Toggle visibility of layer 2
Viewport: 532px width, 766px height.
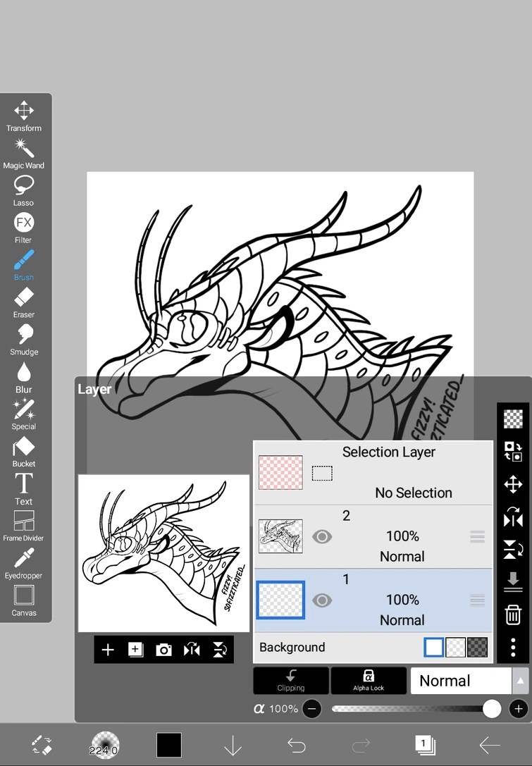[322, 537]
